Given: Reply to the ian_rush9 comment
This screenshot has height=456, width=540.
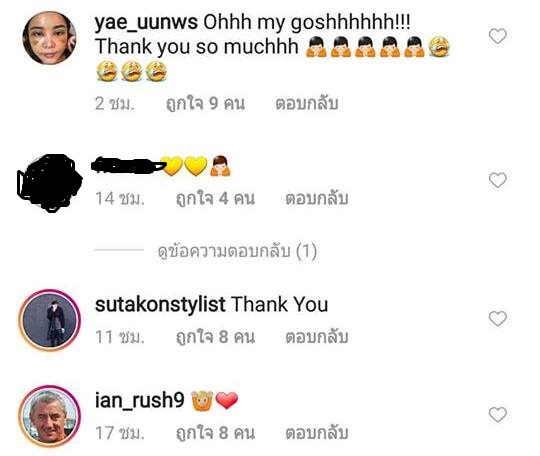Looking at the screenshot, I should coord(316,433).
